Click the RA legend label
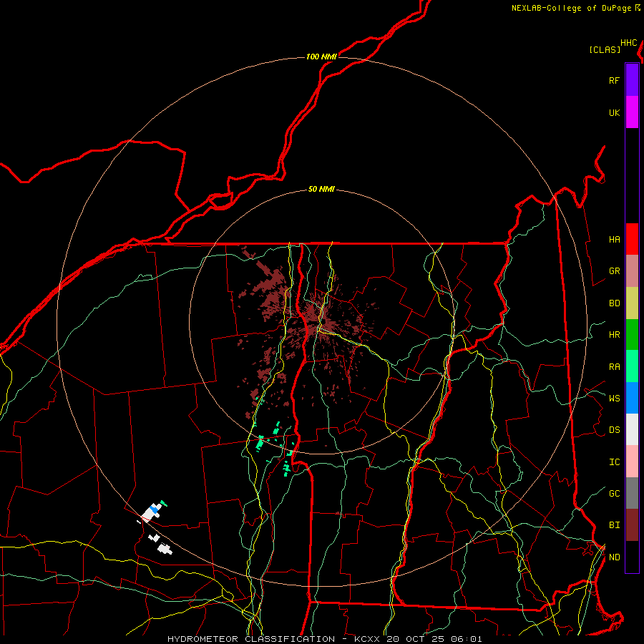 (x=614, y=366)
